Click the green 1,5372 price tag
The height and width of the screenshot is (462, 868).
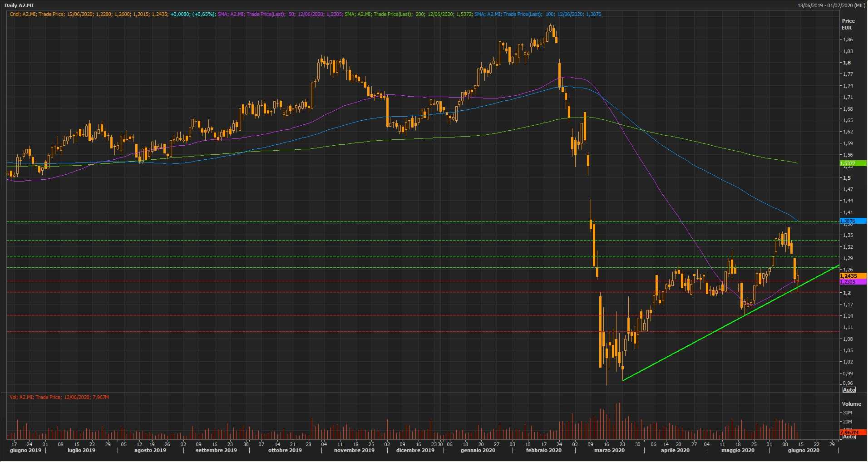coord(852,163)
